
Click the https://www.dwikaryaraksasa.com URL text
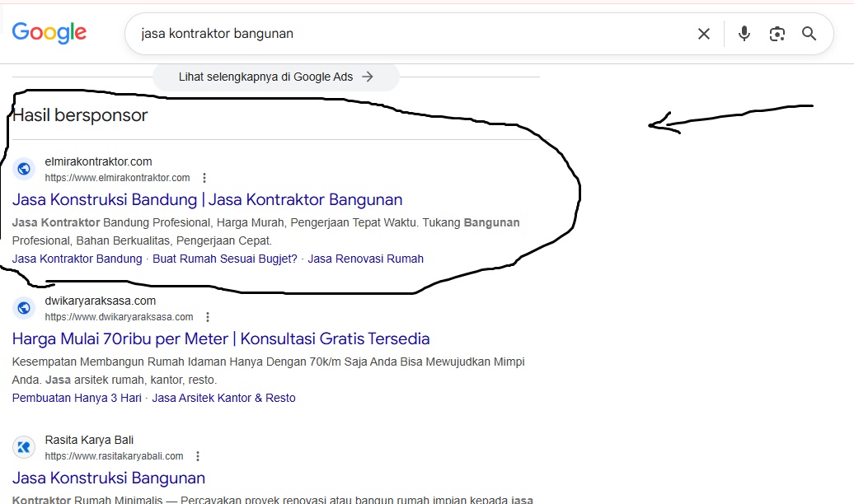(119, 317)
